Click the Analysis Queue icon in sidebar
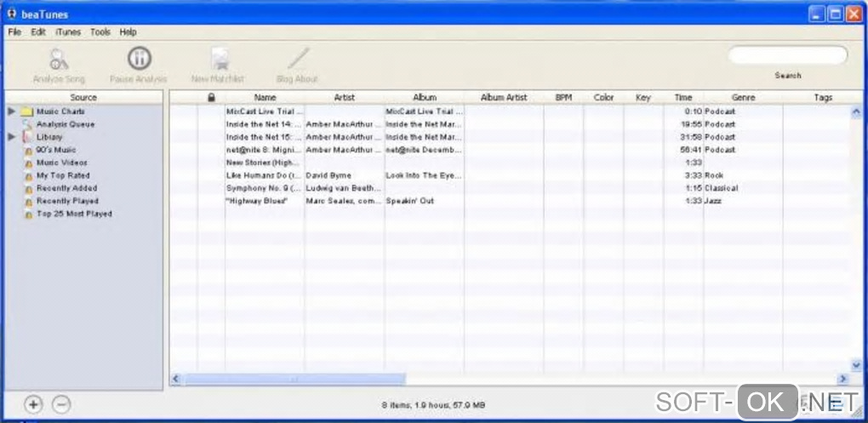Viewport: 868px width, 423px height. coord(28,124)
